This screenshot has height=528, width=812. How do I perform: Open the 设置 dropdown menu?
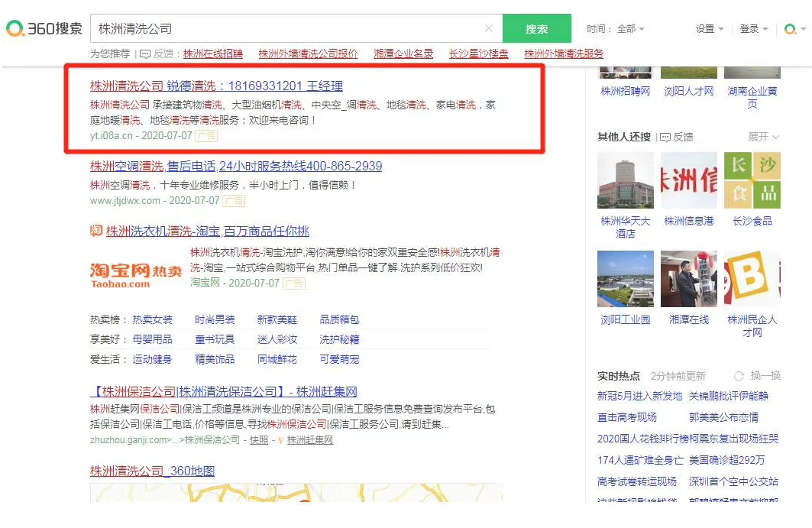click(x=710, y=29)
